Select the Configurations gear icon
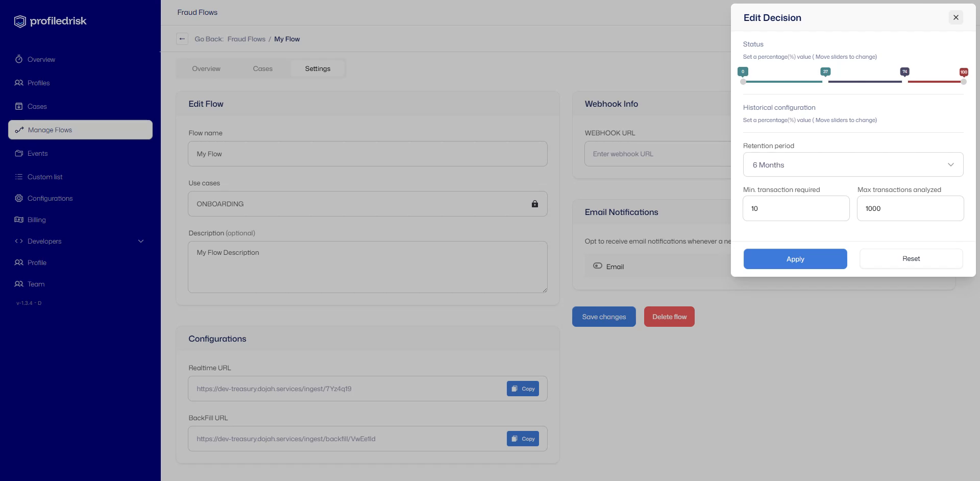The width and height of the screenshot is (980, 481). (x=18, y=198)
